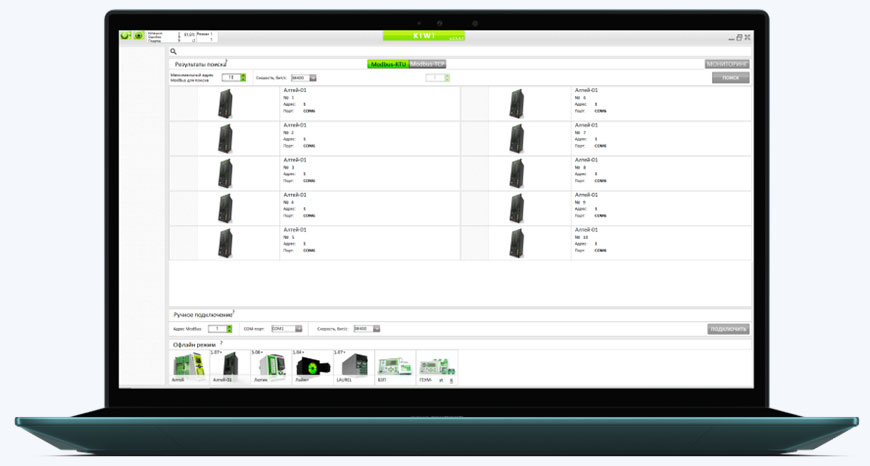Select the Лотос offline device icon
Image resolution: width=870 pixels, height=466 pixels.
(270, 366)
